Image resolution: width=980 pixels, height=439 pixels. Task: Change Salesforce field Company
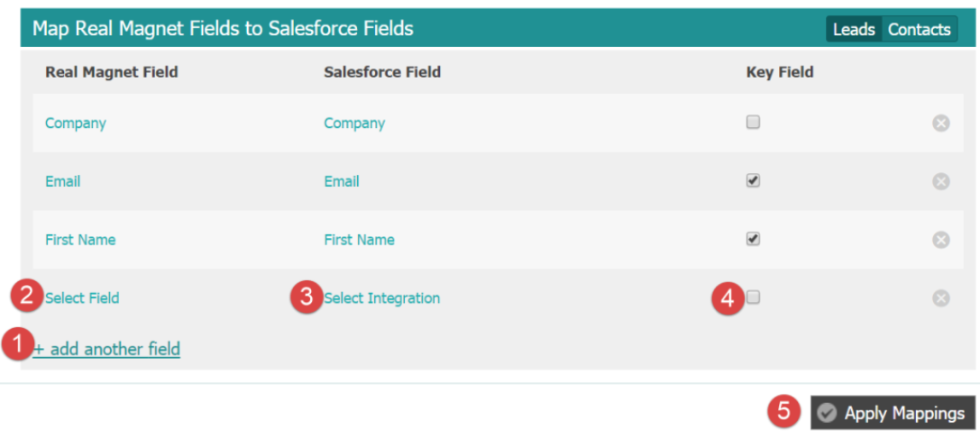tap(354, 123)
